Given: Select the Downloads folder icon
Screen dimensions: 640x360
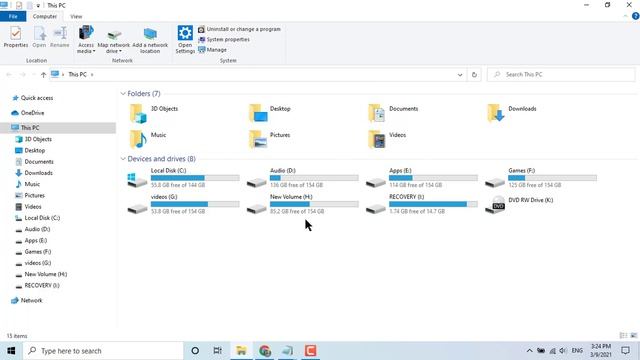Looking at the screenshot, I should (496, 113).
